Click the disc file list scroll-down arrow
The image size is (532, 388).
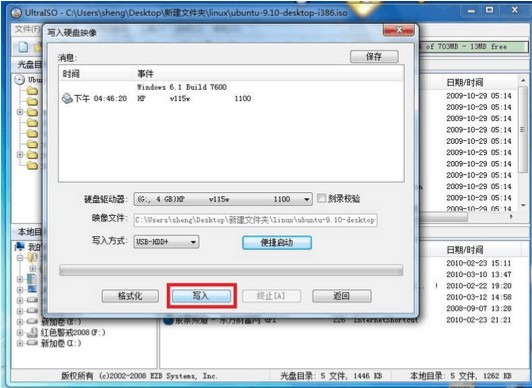(x=523, y=206)
